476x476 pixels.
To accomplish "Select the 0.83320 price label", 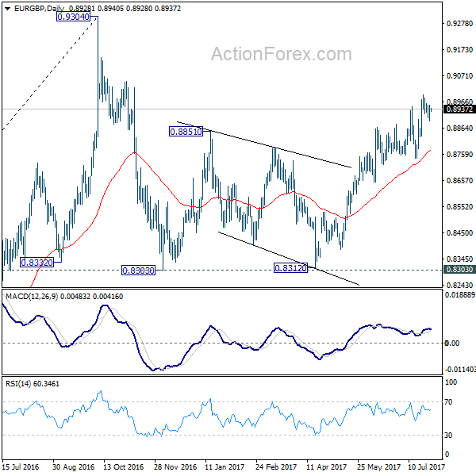I will pyautogui.click(x=36, y=262).
